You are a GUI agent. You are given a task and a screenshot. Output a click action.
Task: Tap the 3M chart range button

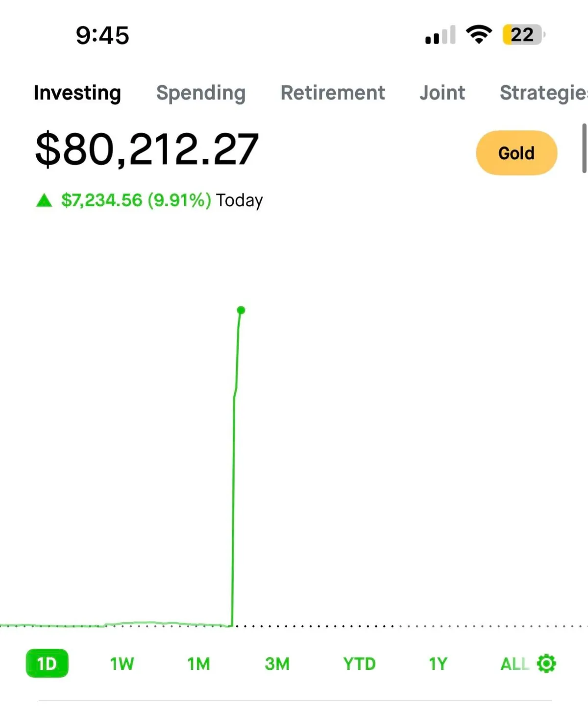[277, 663]
